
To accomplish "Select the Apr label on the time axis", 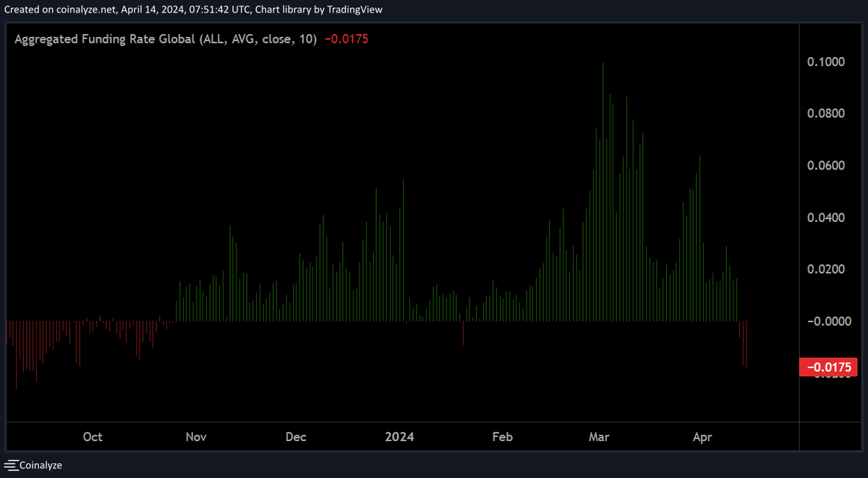I will (702, 437).
